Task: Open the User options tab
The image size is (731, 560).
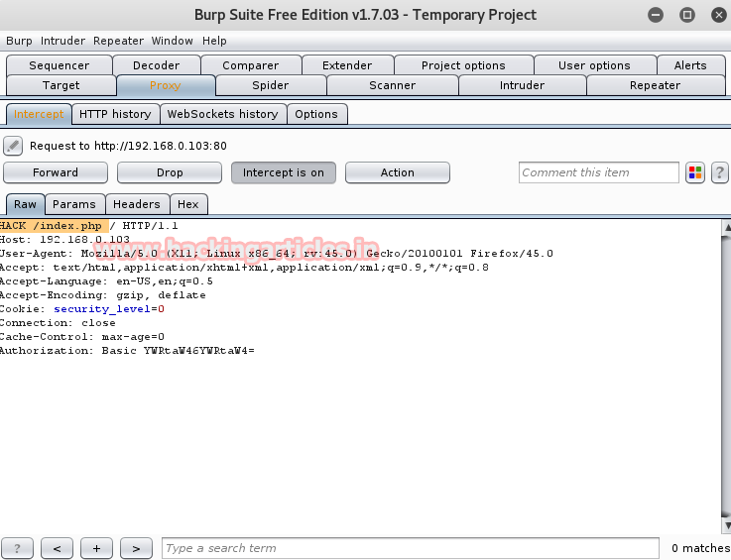Action: pos(594,65)
